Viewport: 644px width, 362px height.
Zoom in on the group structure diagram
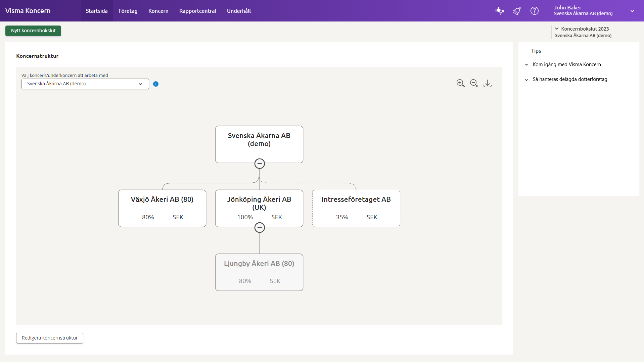[461, 83]
